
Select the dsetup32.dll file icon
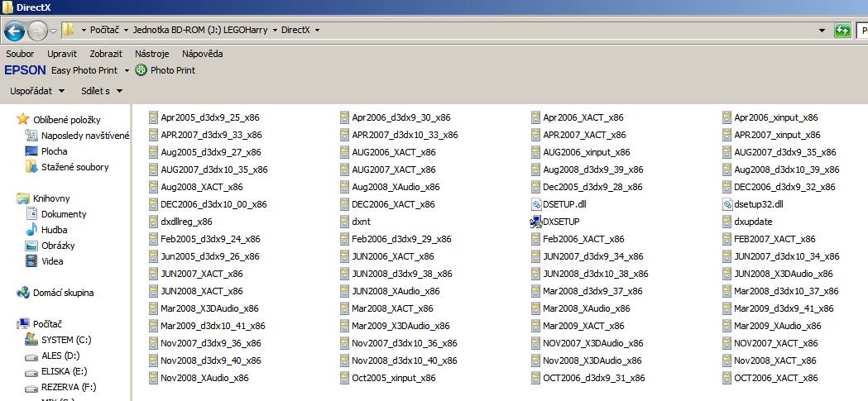(727, 204)
